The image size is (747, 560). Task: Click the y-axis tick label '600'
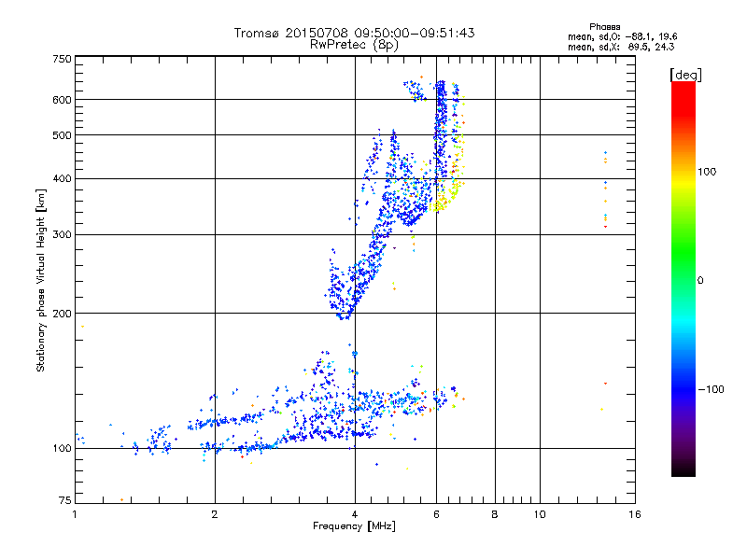point(62,100)
